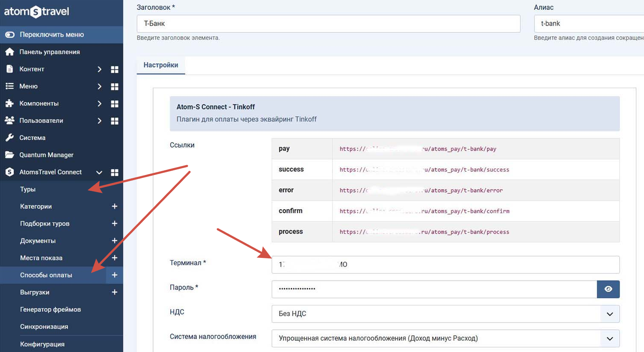Add new item via Места показа plus
Image resolution: width=644 pixels, height=352 pixels.
click(x=115, y=258)
